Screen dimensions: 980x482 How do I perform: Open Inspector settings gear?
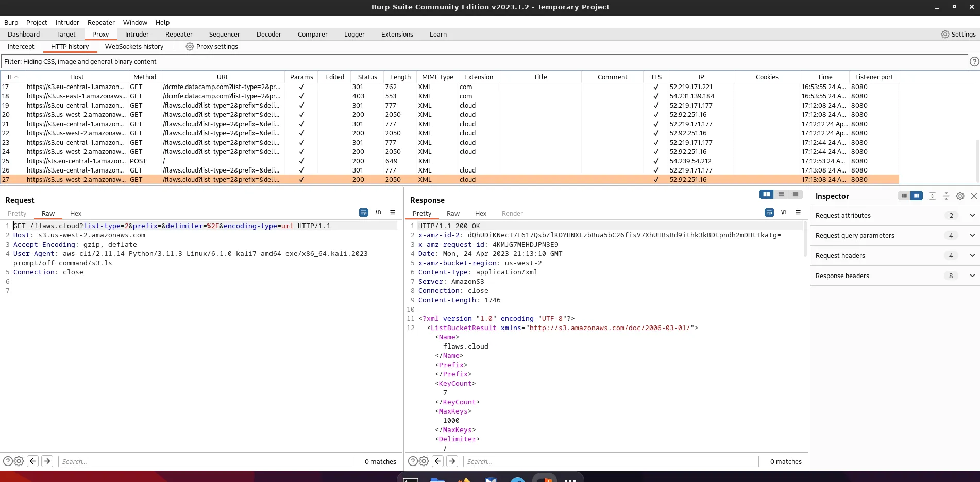[x=960, y=196]
